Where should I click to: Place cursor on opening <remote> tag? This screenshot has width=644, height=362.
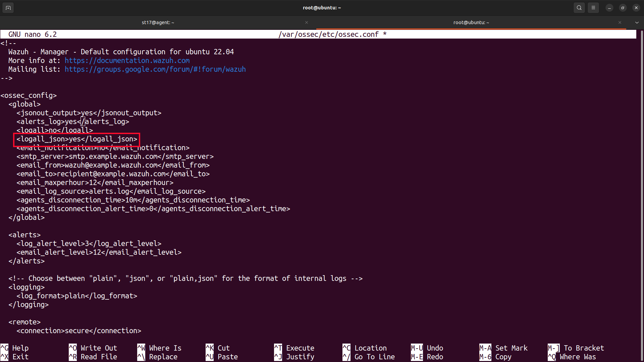pos(24,322)
